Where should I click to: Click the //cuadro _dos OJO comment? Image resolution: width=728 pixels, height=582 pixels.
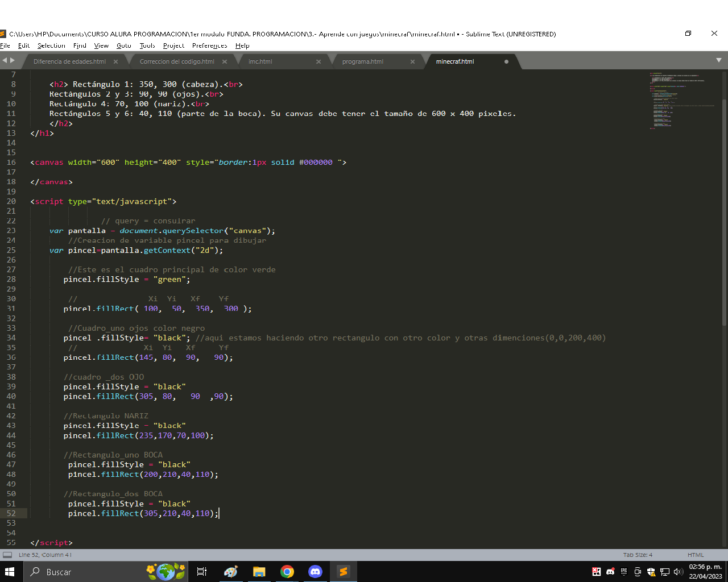(x=104, y=377)
